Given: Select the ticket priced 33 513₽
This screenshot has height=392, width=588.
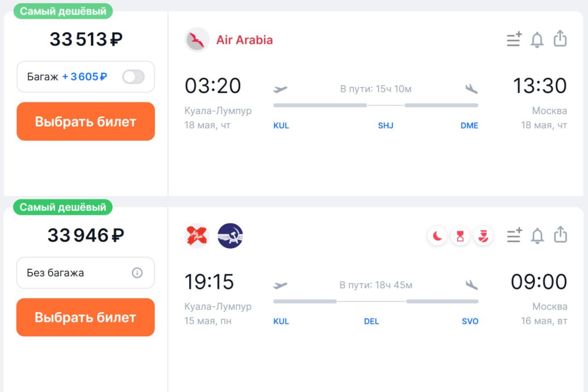Looking at the screenshot, I should [85, 122].
